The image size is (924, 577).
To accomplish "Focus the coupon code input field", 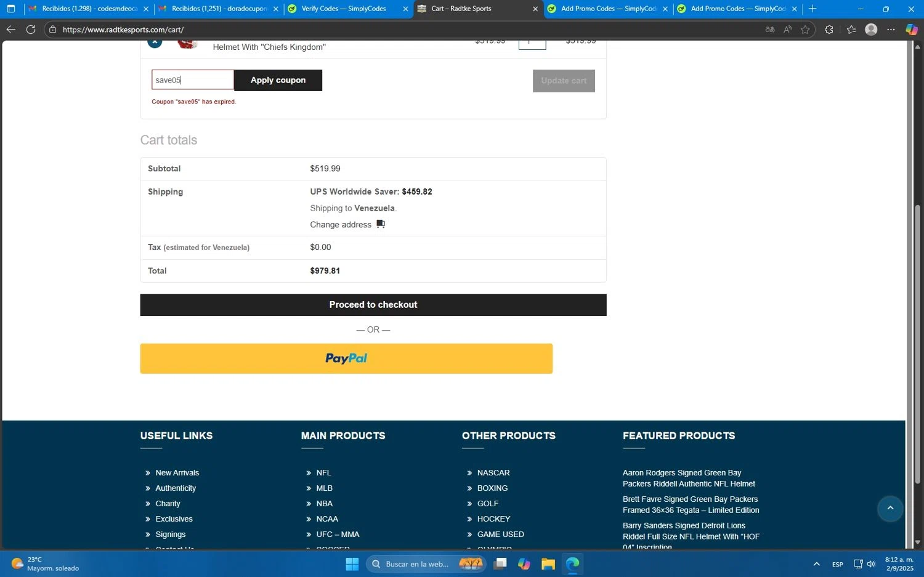I will (193, 80).
